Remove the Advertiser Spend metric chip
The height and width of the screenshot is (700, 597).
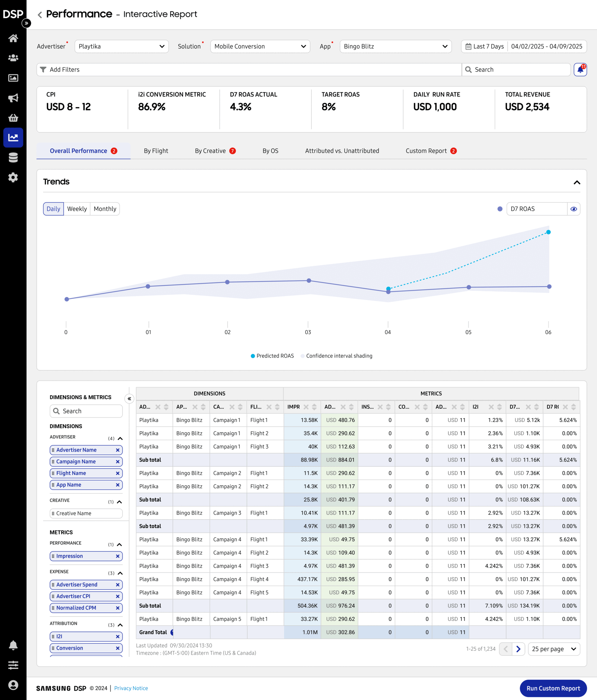point(118,585)
